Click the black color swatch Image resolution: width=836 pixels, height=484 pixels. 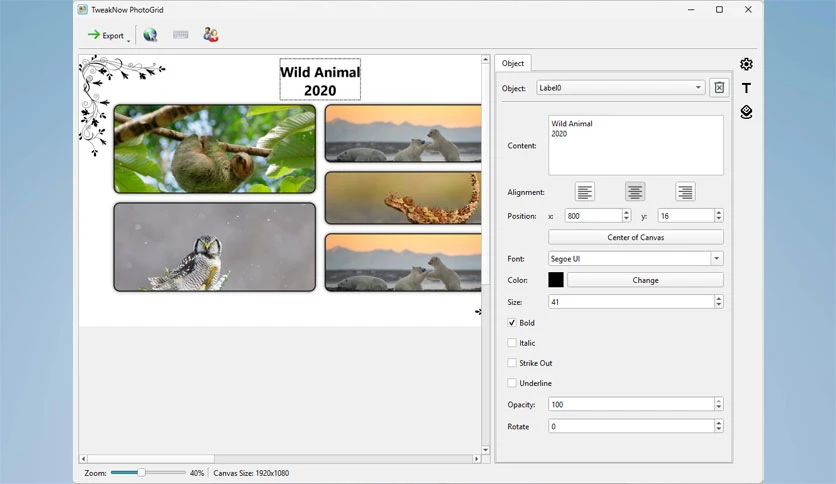pos(556,280)
